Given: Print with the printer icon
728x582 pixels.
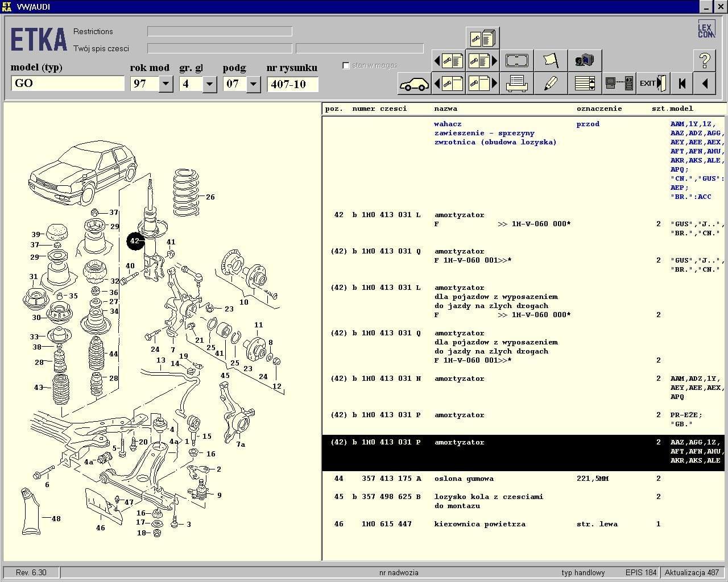Looking at the screenshot, I should pyautogui.click(x=516, y=84).
